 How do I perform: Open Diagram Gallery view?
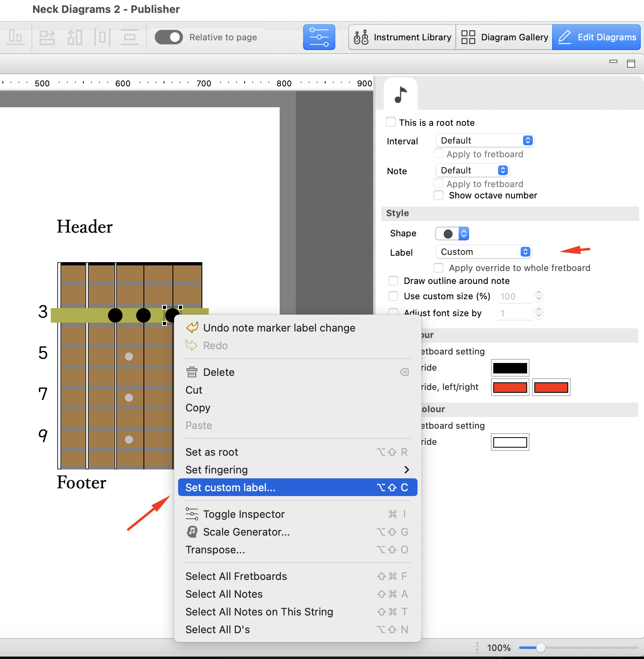(x=504, y=37)
